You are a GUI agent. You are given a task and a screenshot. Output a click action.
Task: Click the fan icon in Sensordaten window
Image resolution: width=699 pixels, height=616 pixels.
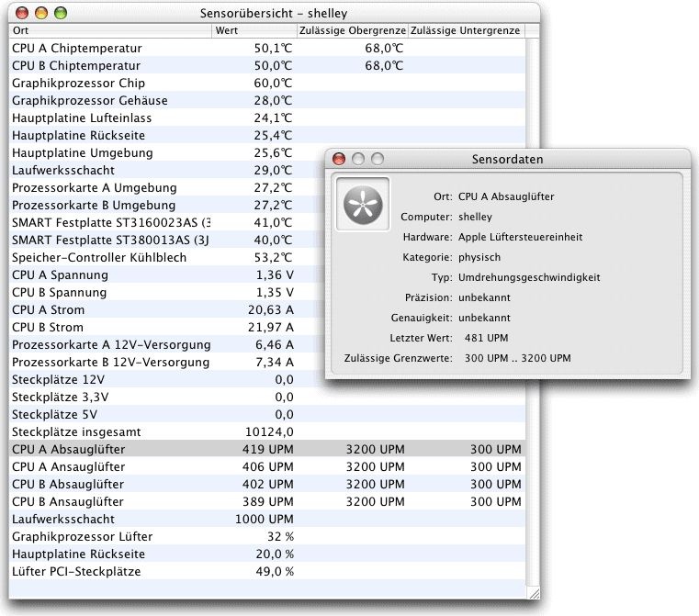tap(364, 203)
